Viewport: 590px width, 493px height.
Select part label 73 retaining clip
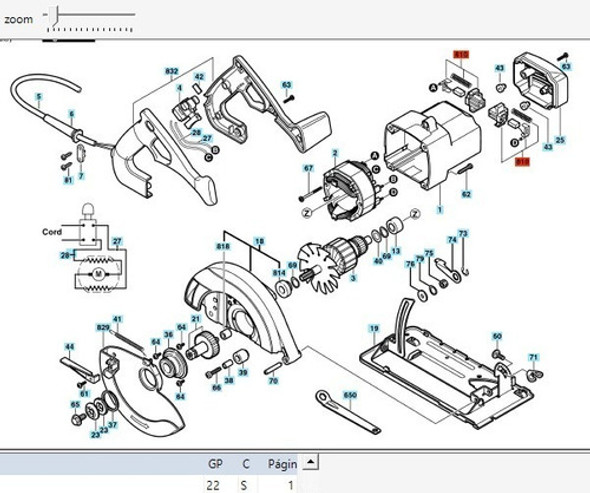pyautogui.click(x=463, y=234)
